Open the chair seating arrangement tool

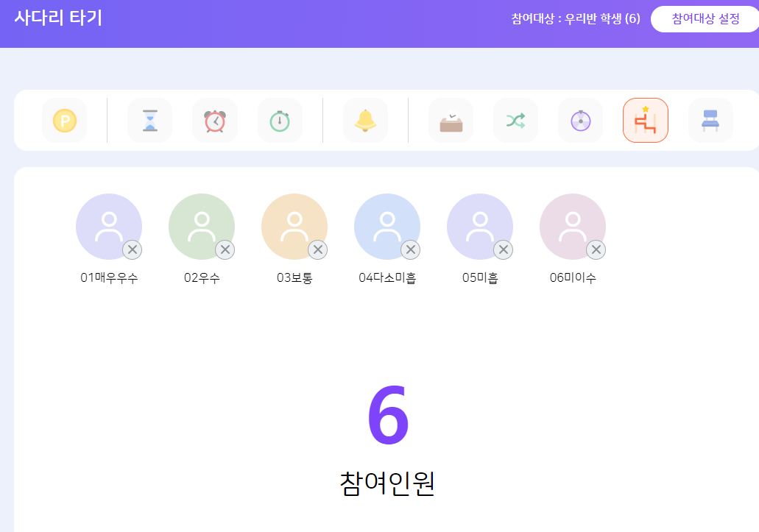[x=710, y=120]
